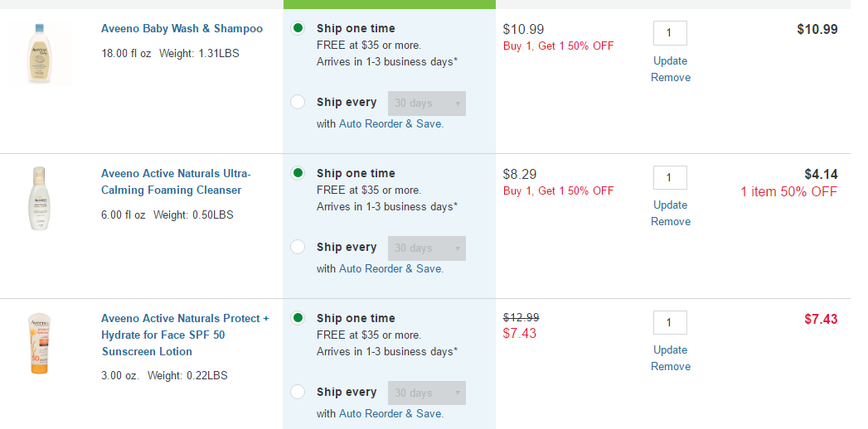Open the Ultra-Calming Foaming Cleanser product link

pyautogui.click(x=175, y=181)
